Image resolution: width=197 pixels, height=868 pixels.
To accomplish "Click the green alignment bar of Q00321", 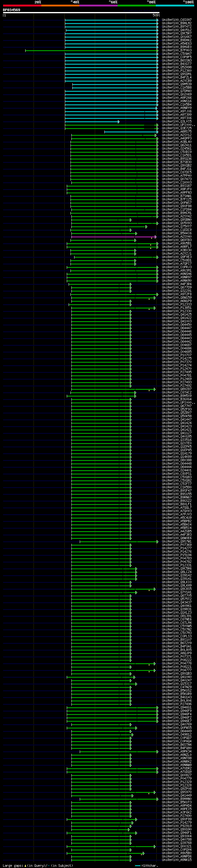I will [111, 846].
